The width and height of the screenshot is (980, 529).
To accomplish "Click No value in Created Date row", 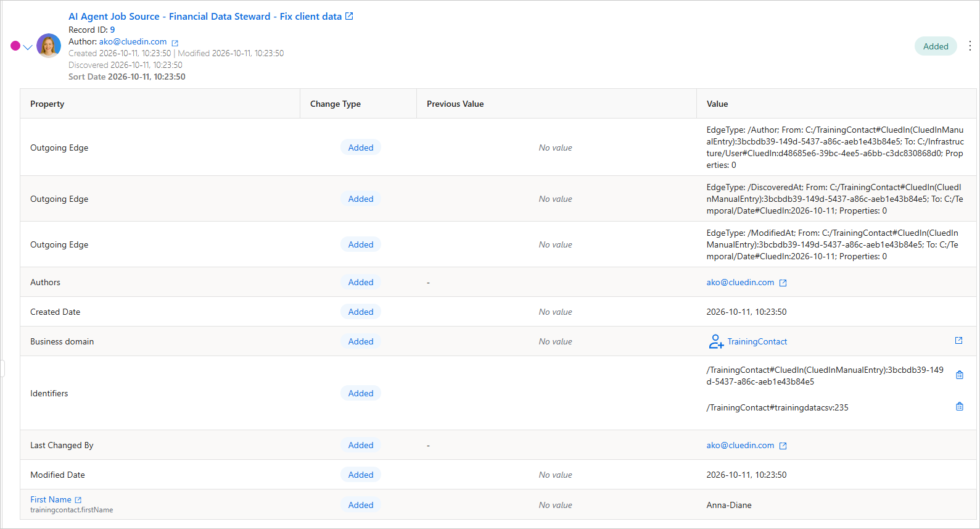I will pyautogui.click(x=555, y=312).
